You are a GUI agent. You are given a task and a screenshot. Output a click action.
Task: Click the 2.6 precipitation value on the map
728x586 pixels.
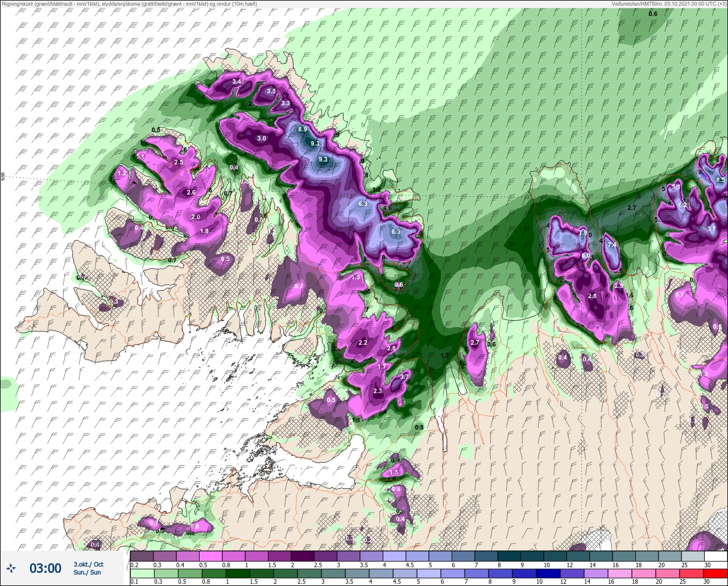[x=191, y=193]
